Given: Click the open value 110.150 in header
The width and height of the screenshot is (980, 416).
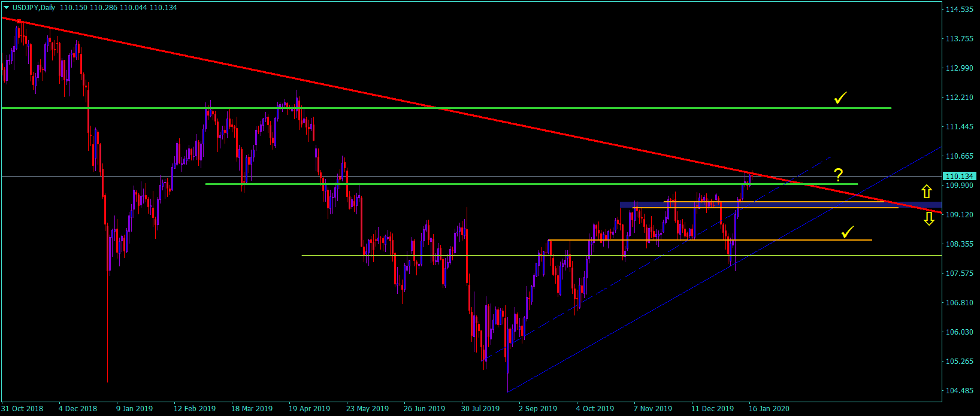Looking at the screenshot, I should click(73, 8).
